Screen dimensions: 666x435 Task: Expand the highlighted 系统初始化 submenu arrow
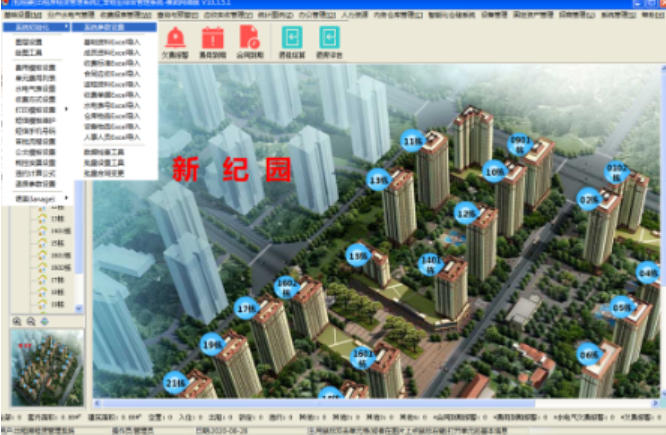pyautogui.click(x=66, y=27)
